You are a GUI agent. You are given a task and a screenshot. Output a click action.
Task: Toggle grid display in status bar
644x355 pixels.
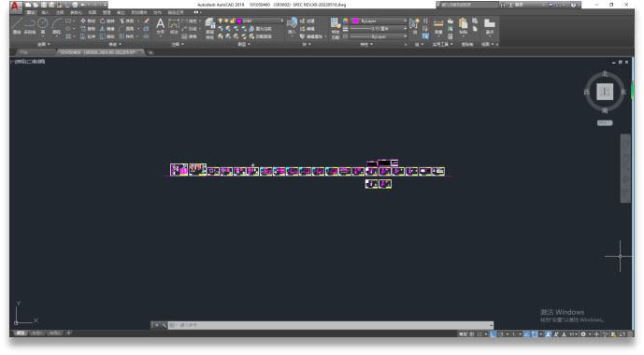point(471,334)
